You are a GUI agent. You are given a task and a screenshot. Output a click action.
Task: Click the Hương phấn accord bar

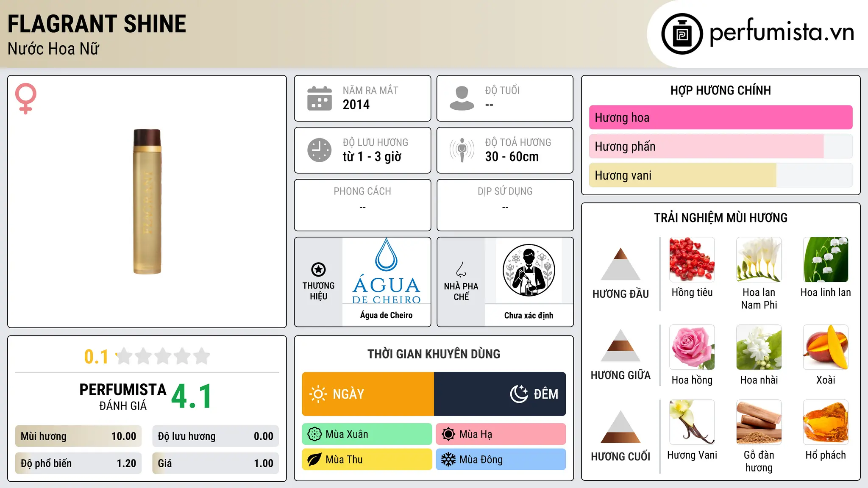(721, 146)
